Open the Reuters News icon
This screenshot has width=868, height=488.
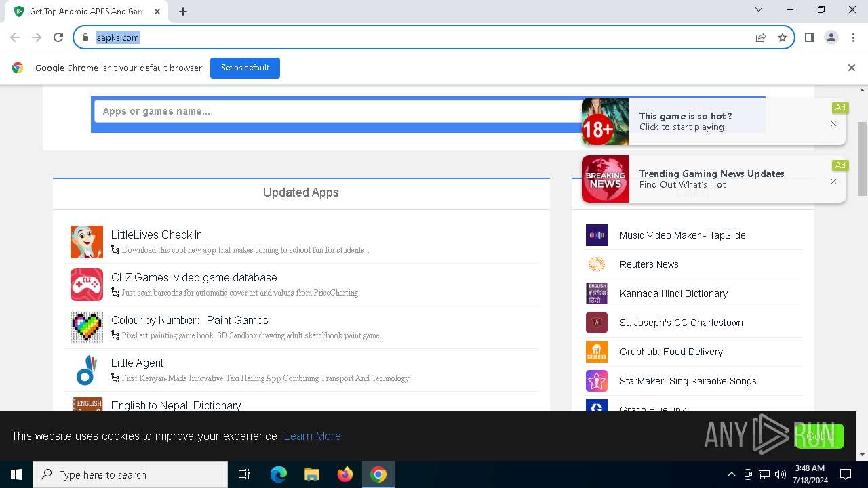(x=597, y=264)
